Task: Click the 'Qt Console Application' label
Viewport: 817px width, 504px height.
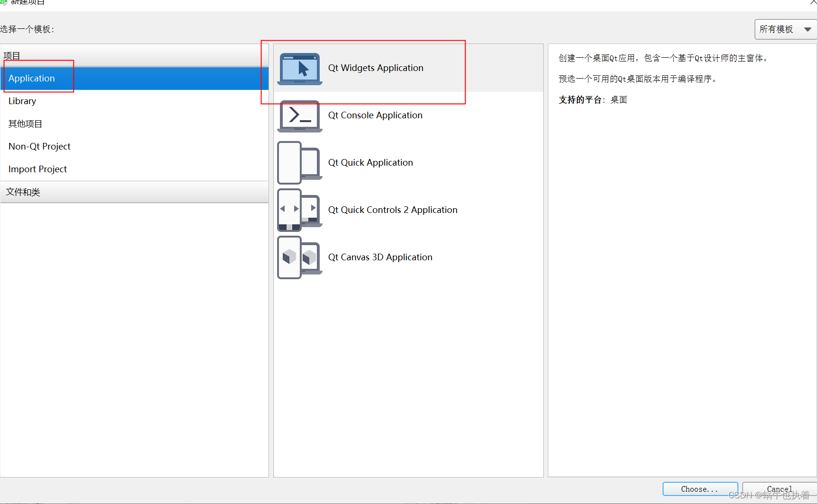Action: point(375,115)
